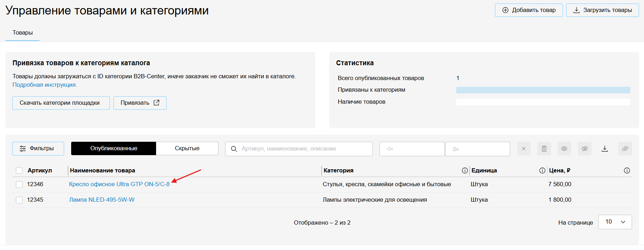Tick the checkbox for article 12346
Screen dimensions: 644x250
tap(19, 184)
